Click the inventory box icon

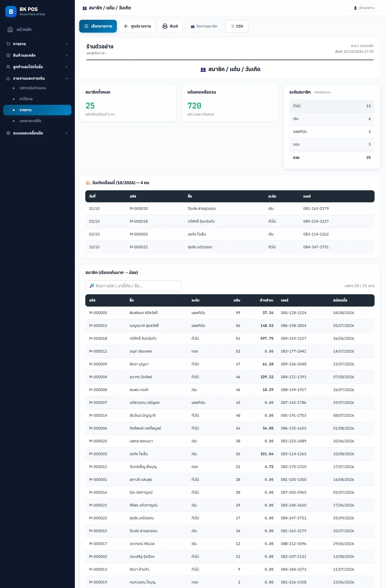8,55
